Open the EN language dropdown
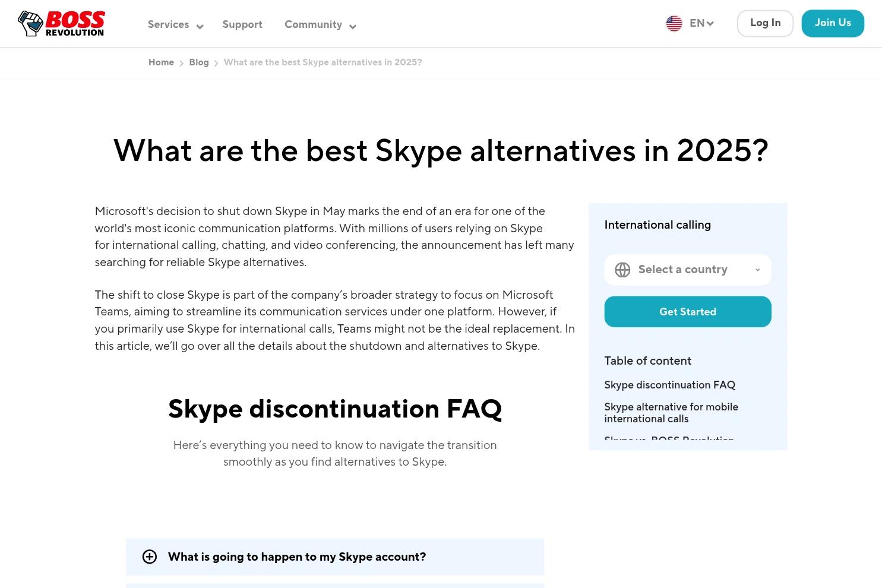The image size is (882, 588). pyautogui.click(x=701, y=24)
